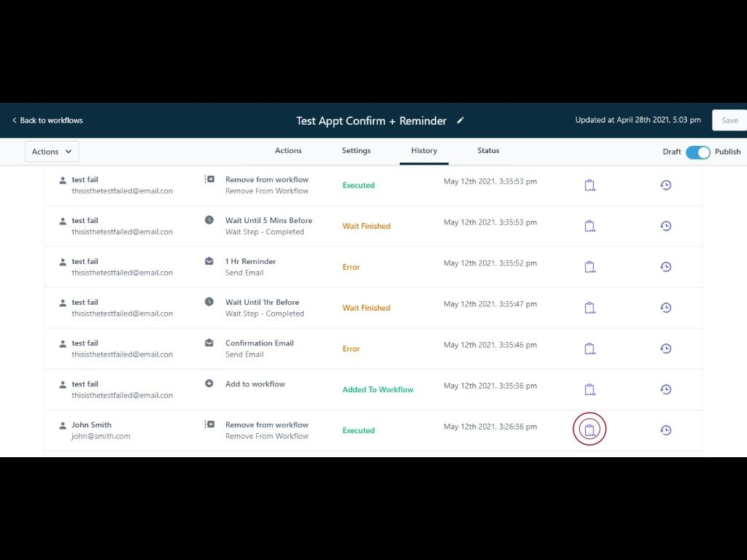Click the envelope icon beside Confirmation Email
Image resolution: width=747 pixels, height=560 pixels.
click(209, 343)
